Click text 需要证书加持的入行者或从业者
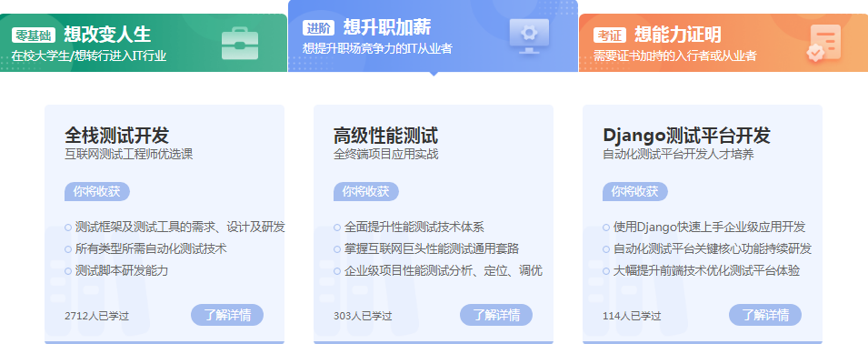This screenshot has height=344, width=868. (x=674, y=56)
